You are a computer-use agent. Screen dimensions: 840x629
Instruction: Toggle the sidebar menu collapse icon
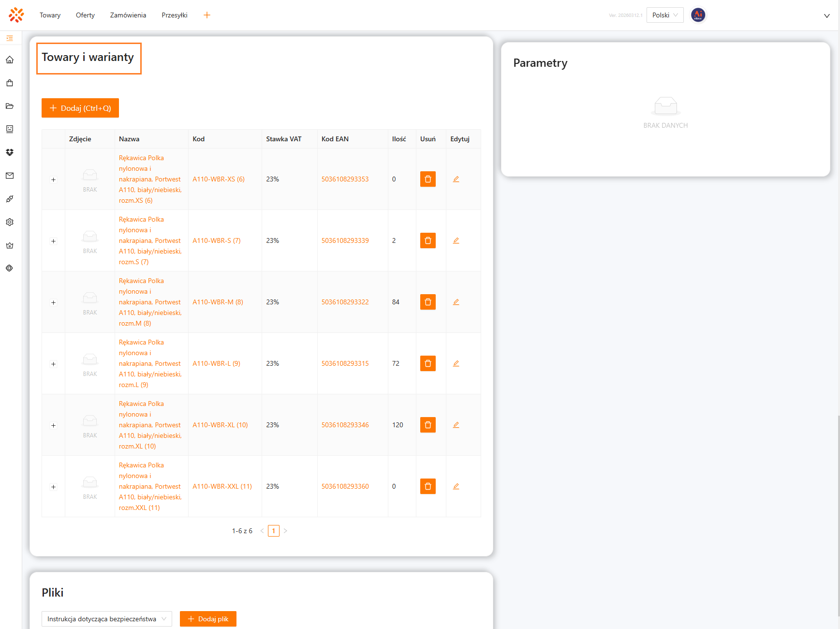(10, 38)
